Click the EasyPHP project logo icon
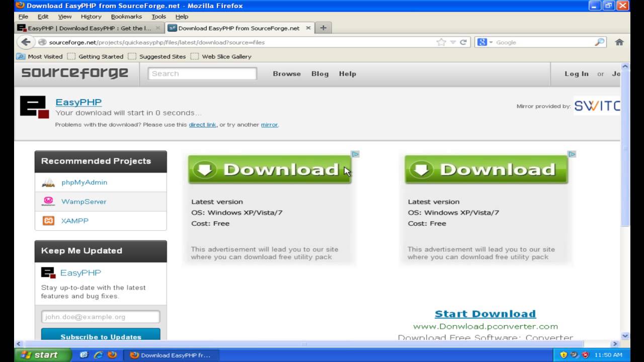The image size is (644, 362). pos(34,107)
